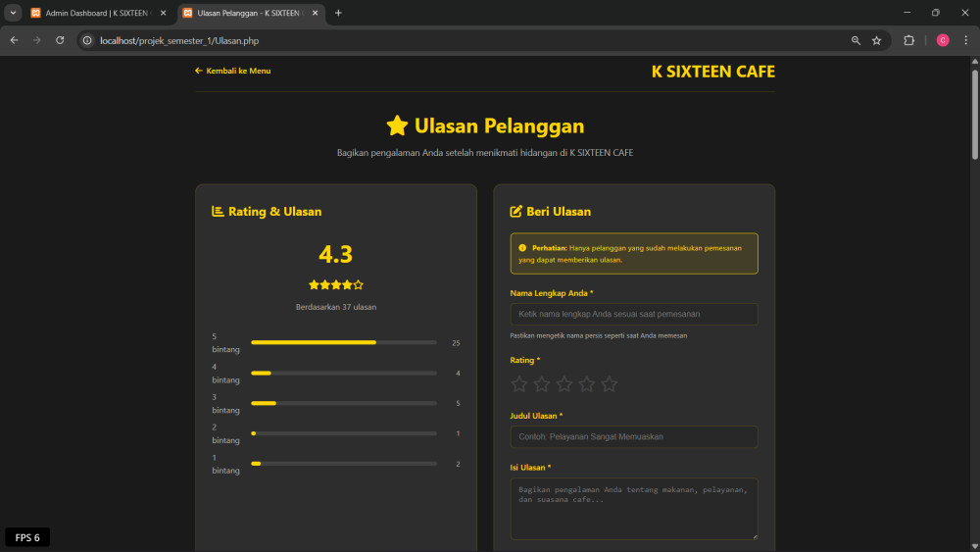
Task: Click into the Judul Ulasan field
Action: coord(633,436)
